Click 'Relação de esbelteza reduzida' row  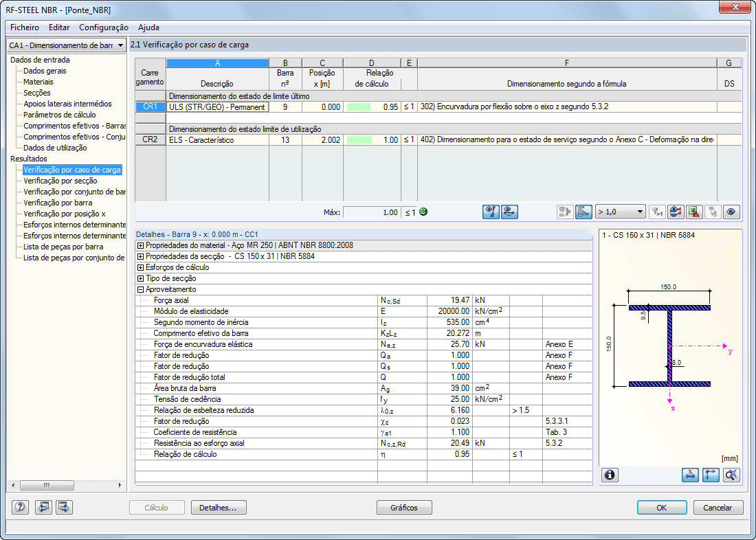click(x=364, y=410)
